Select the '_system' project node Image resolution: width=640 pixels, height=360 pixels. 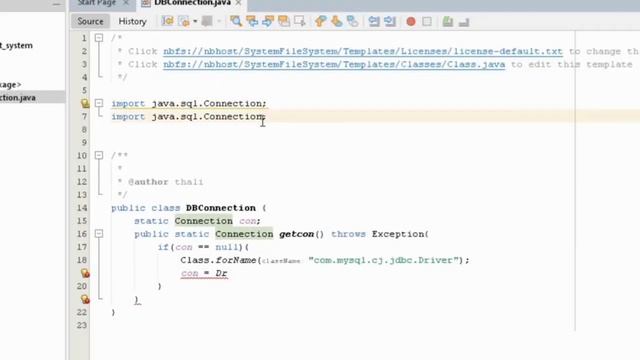click(16, 45)
